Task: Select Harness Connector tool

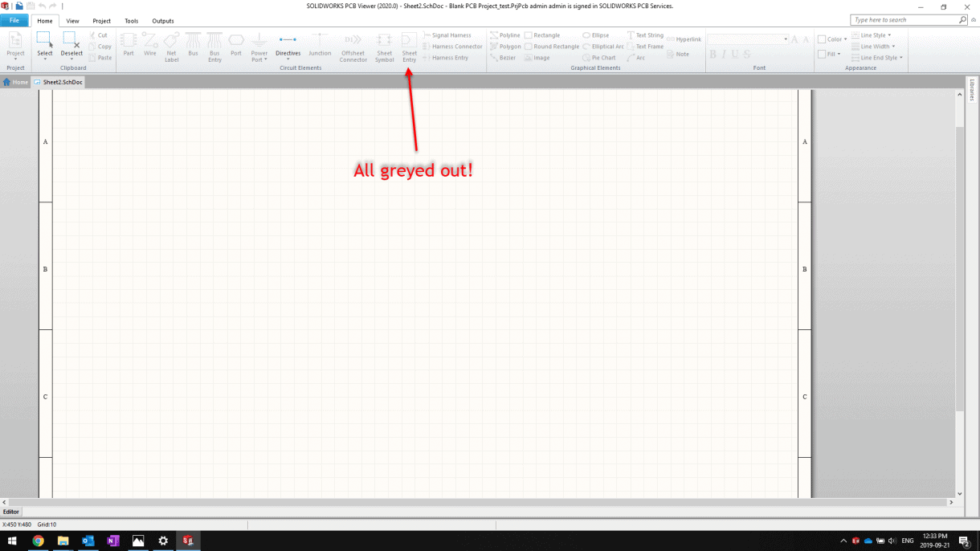Action: (452, 47)
